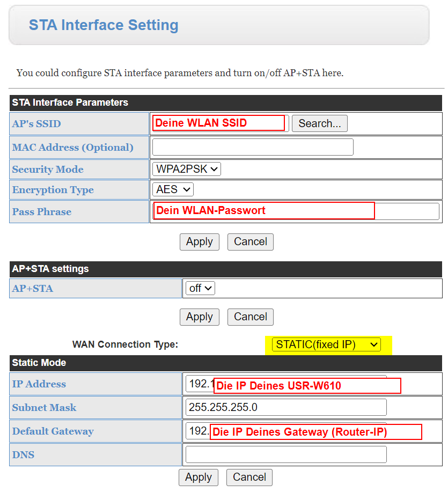
Task: Apply the Static Mode settings
Action: pyautogui.click(x=199, y=478)
